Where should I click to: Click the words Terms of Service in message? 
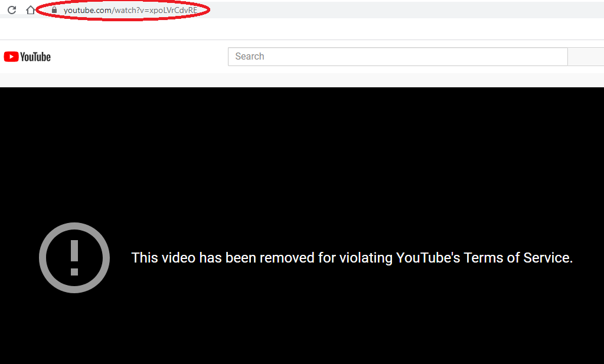pyautogui.click(x=518, y=258)
